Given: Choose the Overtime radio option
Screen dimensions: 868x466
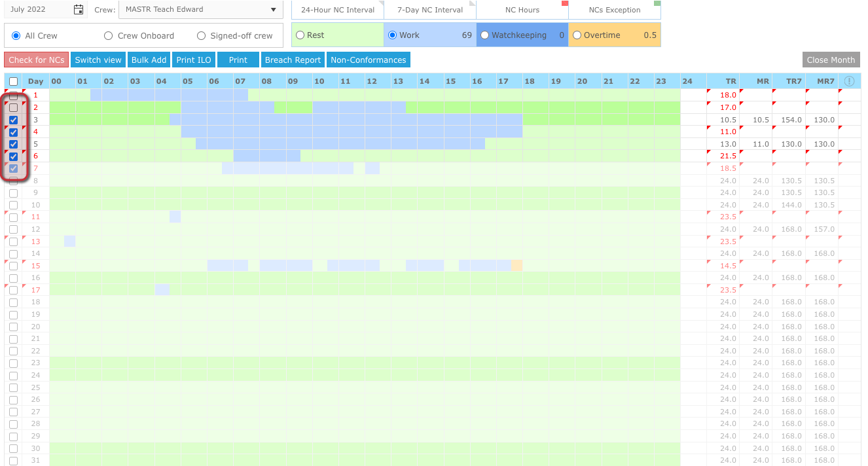Looking at the screenshot, I should 577,35.
